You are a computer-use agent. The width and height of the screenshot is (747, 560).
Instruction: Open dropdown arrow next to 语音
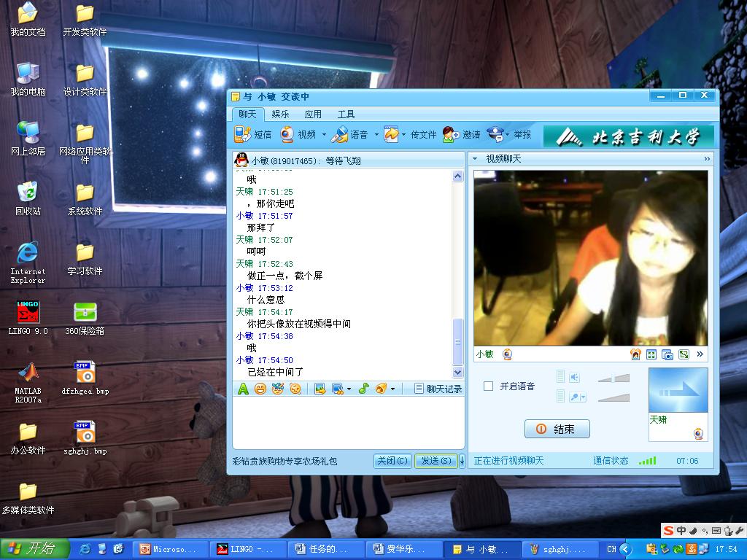point(376,135)
